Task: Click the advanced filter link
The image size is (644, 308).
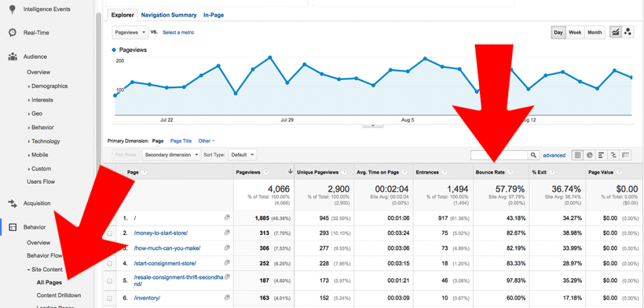Action: [554, 155]
